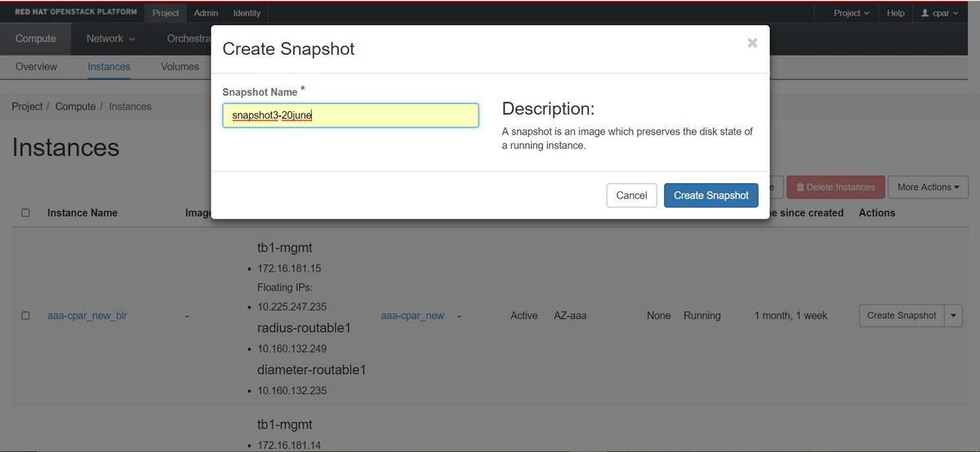Open the Volumes tab
Viewport: 980px width, 452px height.
[x=180, y=66]
